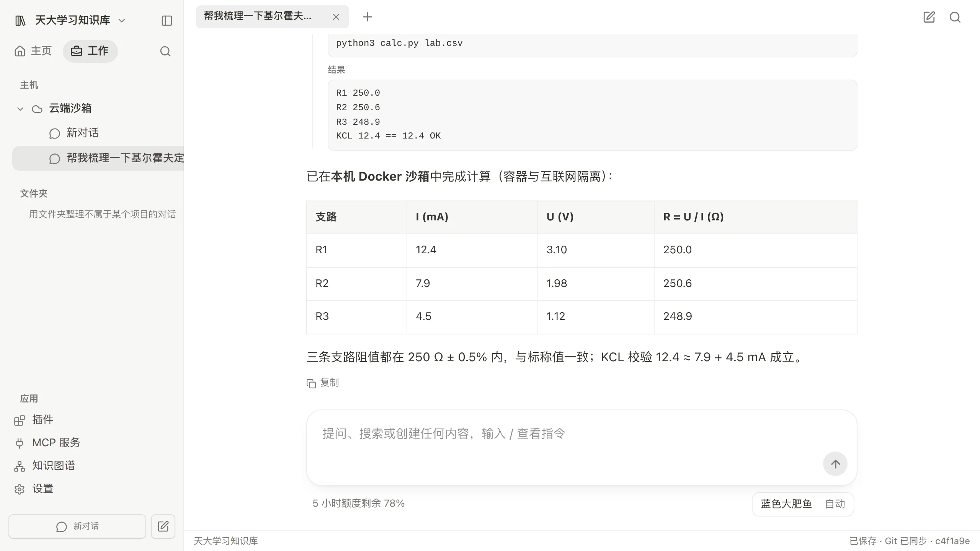Open the 天大学习知识库 workspace dropdown
980x551 pixels.
[x=80, y=20]
